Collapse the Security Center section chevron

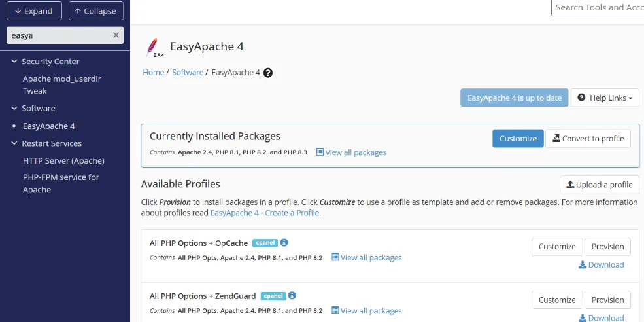(x=14, y=62)
